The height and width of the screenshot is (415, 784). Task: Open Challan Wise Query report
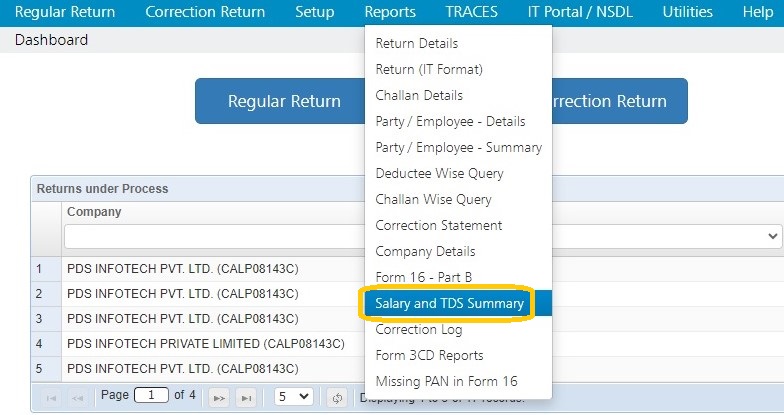tap(434, 200)
